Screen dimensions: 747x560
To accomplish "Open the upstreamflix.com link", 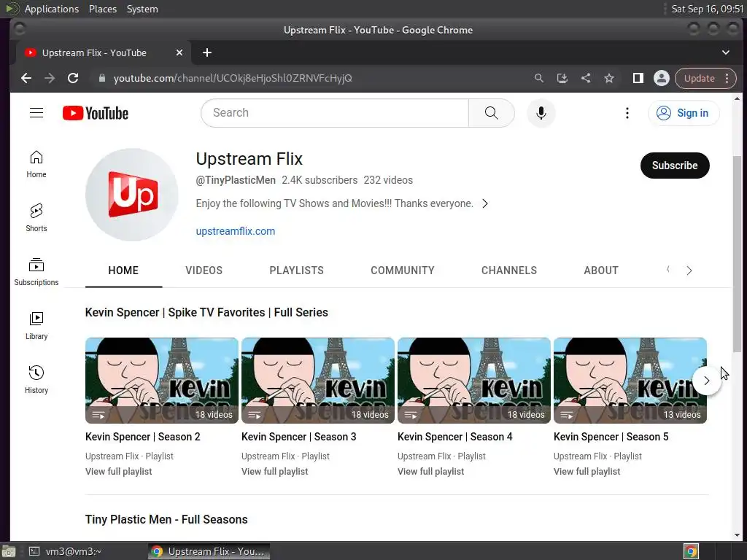I will click(236, 231).
